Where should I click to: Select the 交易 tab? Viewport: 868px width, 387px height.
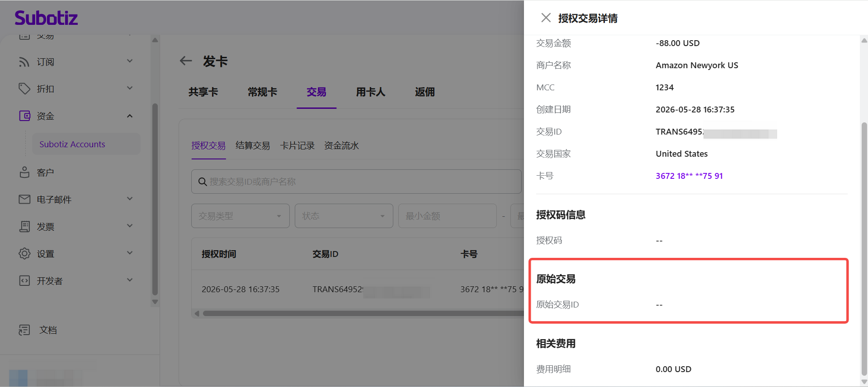tap(316, 92)
